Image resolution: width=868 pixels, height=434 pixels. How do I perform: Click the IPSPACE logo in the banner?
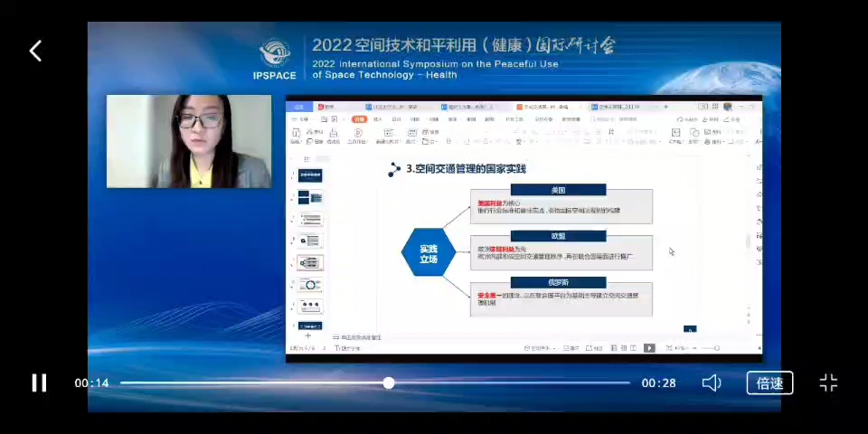(x=277, y=60)
